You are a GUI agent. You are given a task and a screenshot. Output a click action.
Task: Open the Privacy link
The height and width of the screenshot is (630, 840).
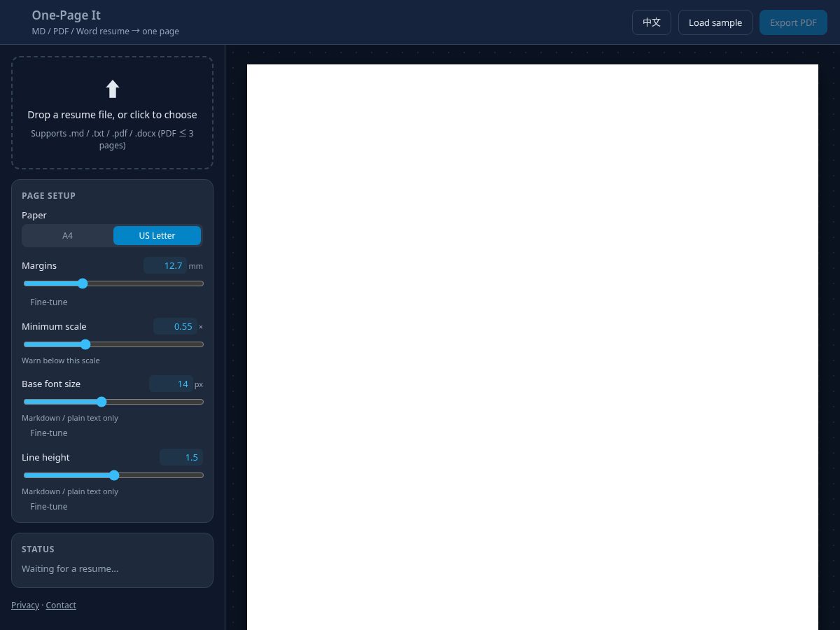[25, 605]
